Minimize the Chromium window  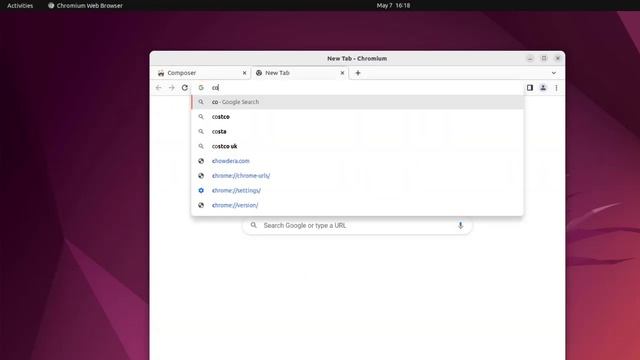point(530,58)
